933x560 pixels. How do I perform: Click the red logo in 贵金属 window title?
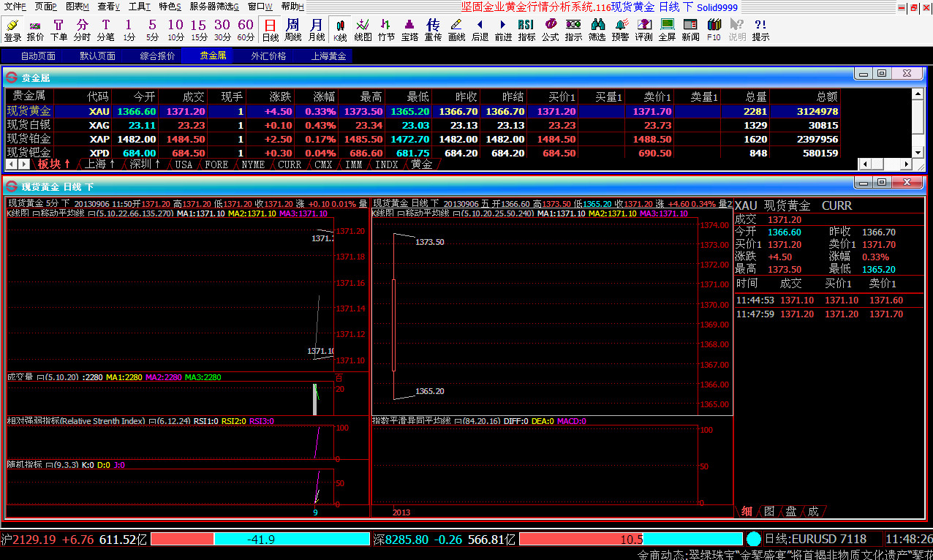pyautogui.click(x=11, y=77)
